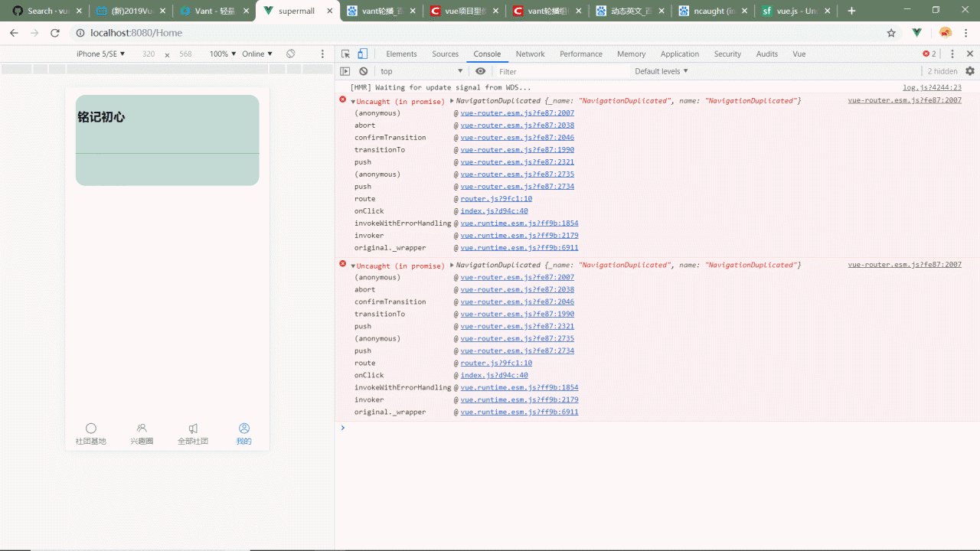Go forward in browser history
The height and width of the screenshot is (551, 980).
point(34,33)
